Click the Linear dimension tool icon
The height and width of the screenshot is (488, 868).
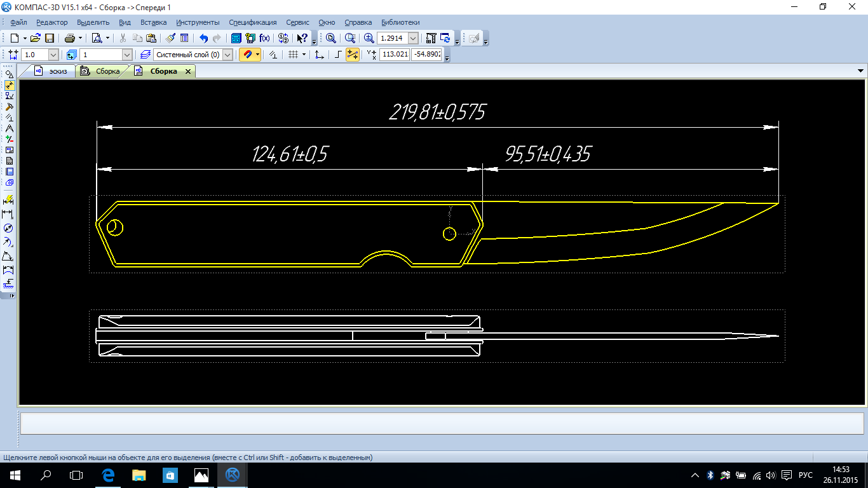point(9,214)
